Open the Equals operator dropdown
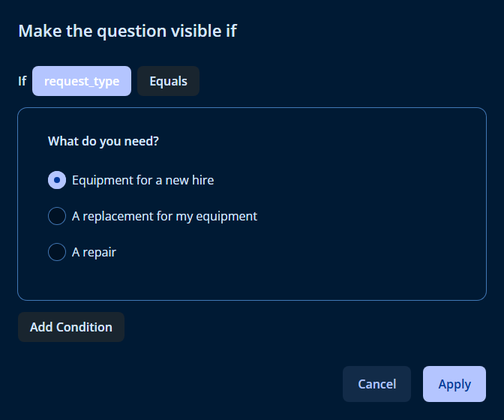504x420 pixels. [x=168, y=81]
